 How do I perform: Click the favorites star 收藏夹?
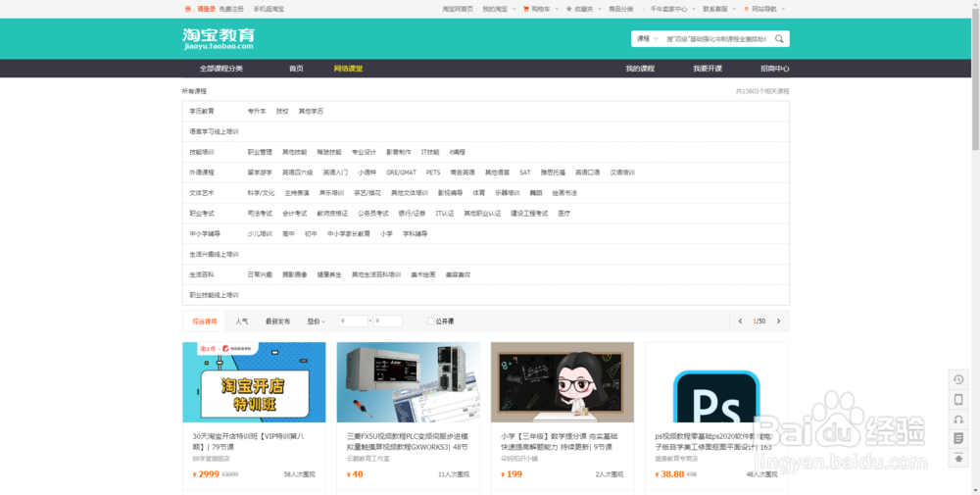[568, 9]
